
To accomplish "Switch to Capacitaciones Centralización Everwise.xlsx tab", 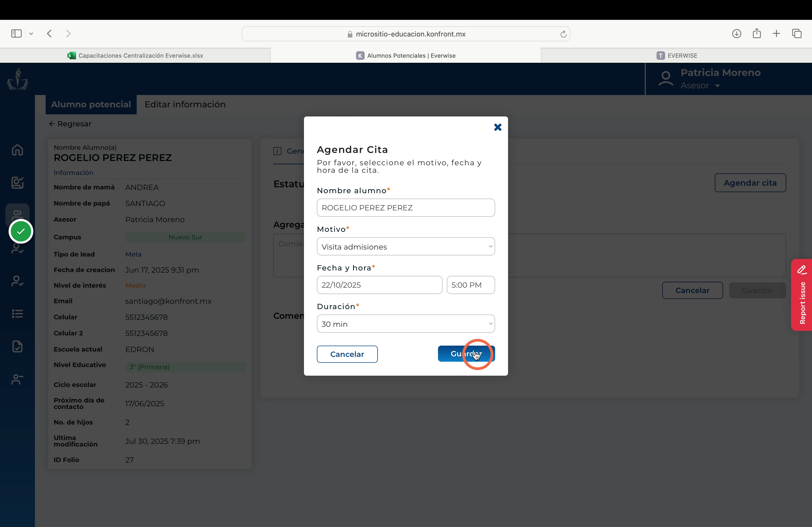I will pyautogui.click(x=135, y=56).
